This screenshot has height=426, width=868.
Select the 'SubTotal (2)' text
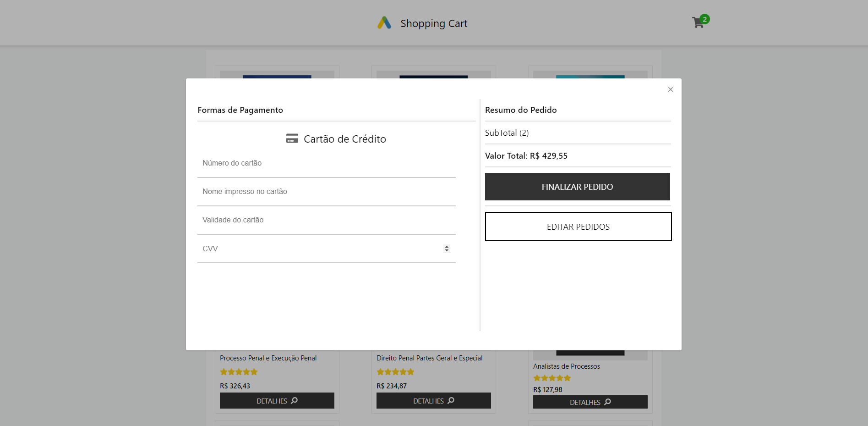pyautogui.click(x=507, y=133)
